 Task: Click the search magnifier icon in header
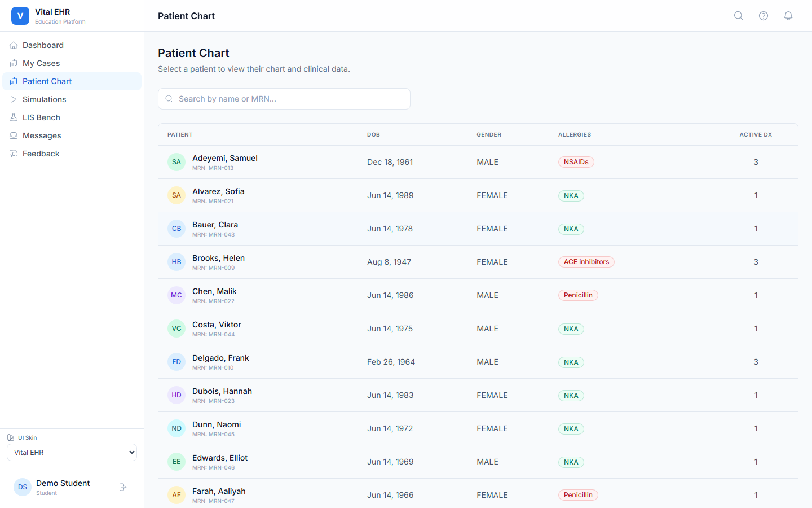tap(739, 16)
